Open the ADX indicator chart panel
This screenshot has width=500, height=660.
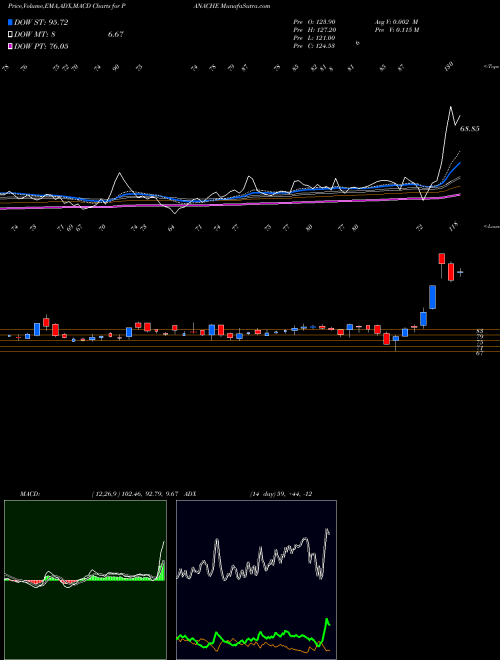(256, 580)
